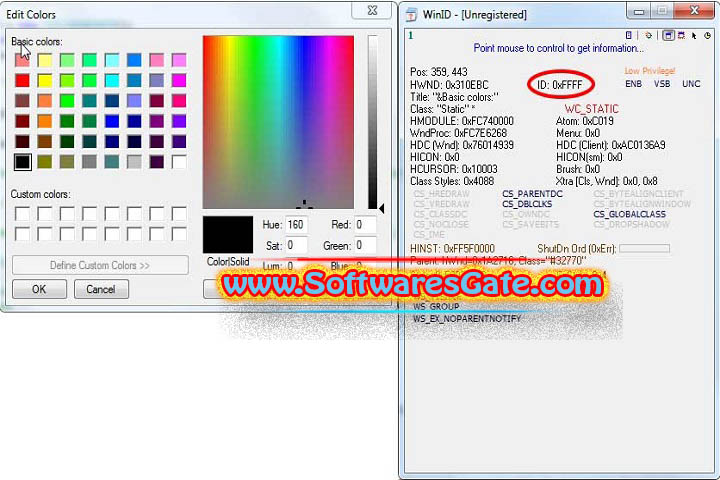Click the Color|Solid preview box
The width and height of the screenshot is (720, 480).
pyautogui.click(x=228, y=234)
